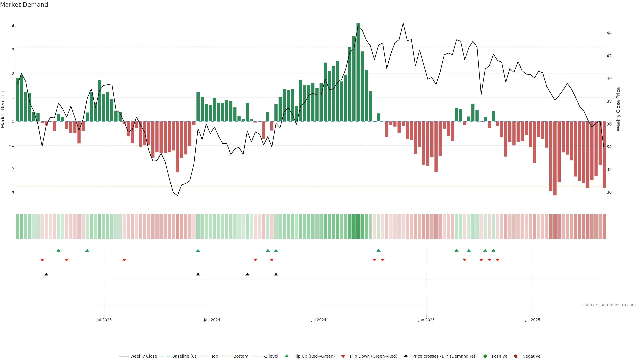Click the green Positive legend circle
This screenshot has height=362, width=644.
click(x=485, y=356)
